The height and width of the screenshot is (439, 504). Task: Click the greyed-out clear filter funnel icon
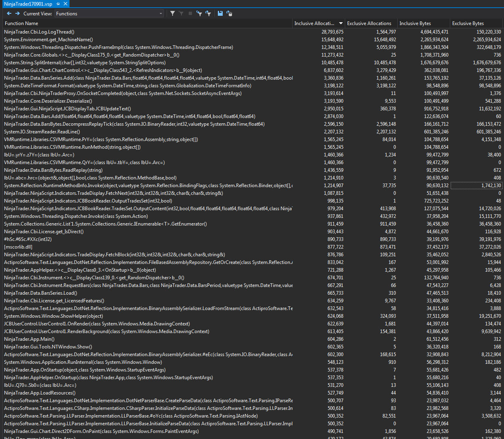click(181, 13)
